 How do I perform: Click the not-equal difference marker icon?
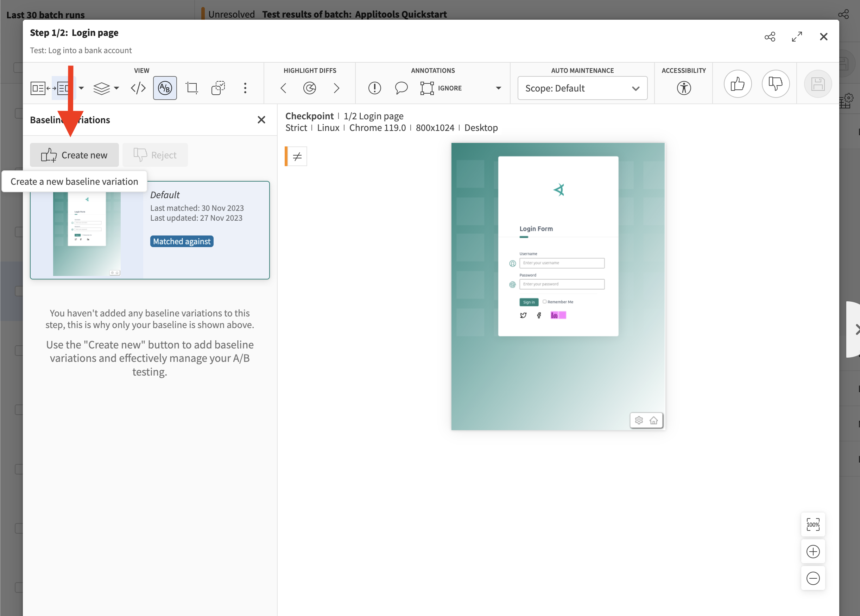297,155
